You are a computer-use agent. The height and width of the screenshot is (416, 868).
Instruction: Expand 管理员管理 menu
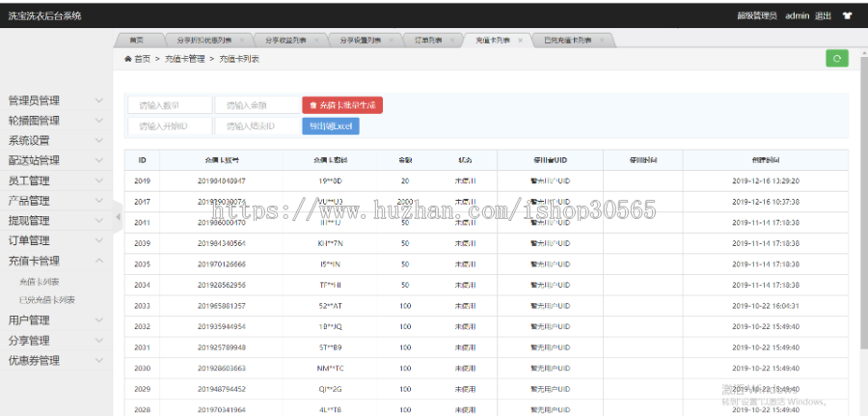(55, 100)
